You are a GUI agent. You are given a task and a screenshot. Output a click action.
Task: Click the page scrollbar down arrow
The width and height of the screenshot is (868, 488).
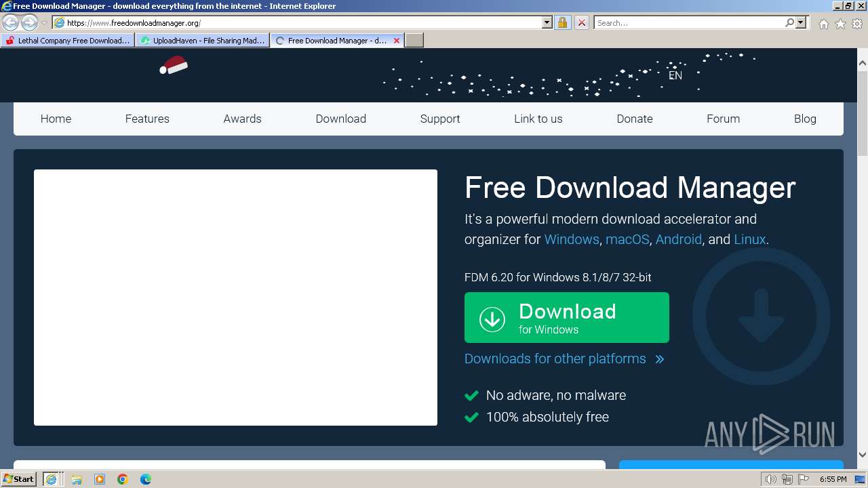pos(863,455)
